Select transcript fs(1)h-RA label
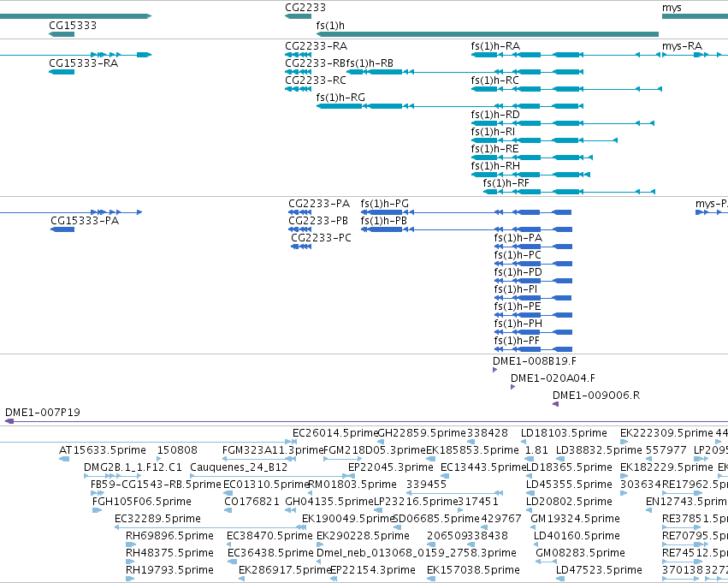Image resolution: width=728 pixels, height=583 pixels. pos(495,45)
